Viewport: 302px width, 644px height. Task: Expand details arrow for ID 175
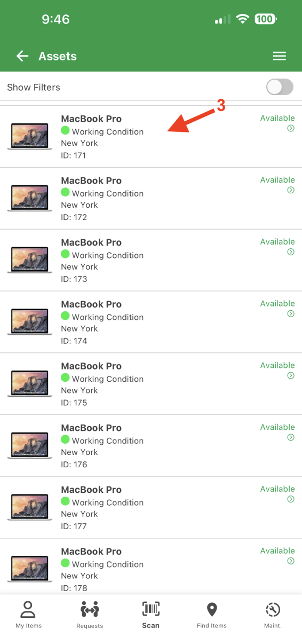point(291,375)
